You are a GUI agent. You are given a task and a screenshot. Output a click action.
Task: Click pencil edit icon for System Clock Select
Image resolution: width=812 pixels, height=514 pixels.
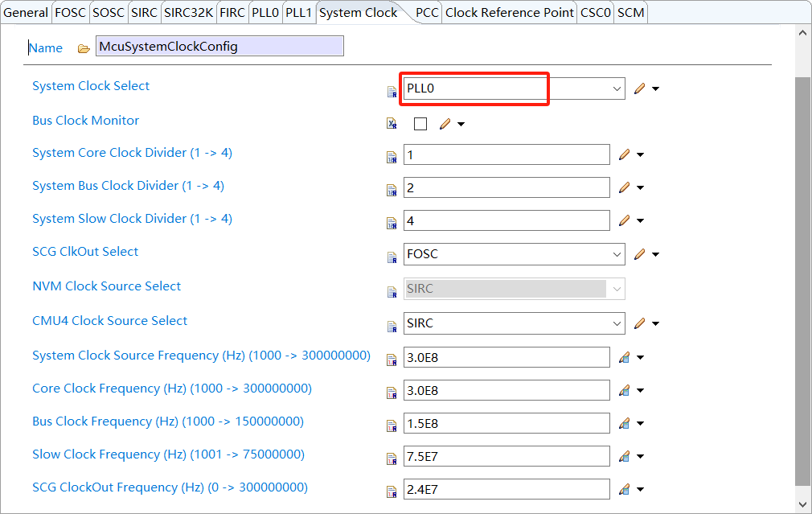pyautogui.click(x=639, y=88)
